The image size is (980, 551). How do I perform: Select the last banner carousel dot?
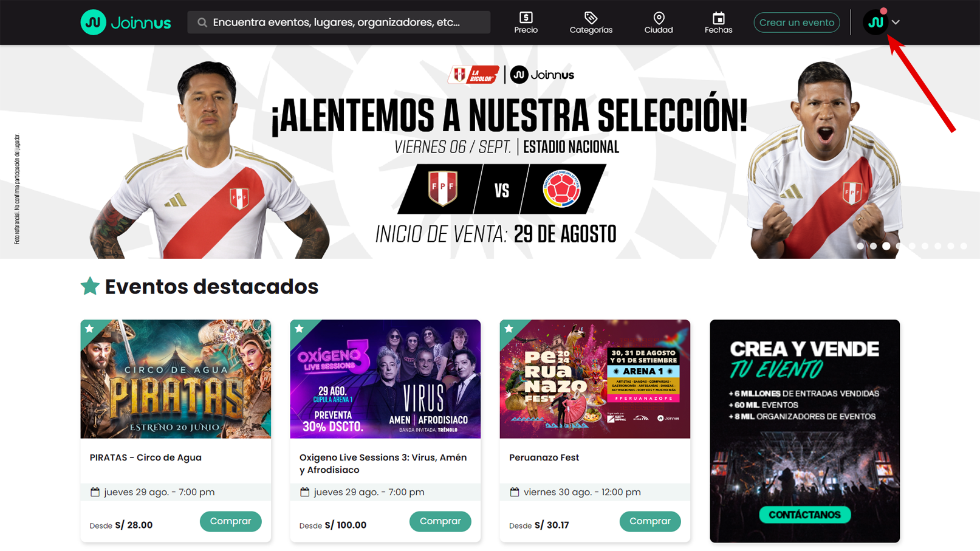click(964, 246)
